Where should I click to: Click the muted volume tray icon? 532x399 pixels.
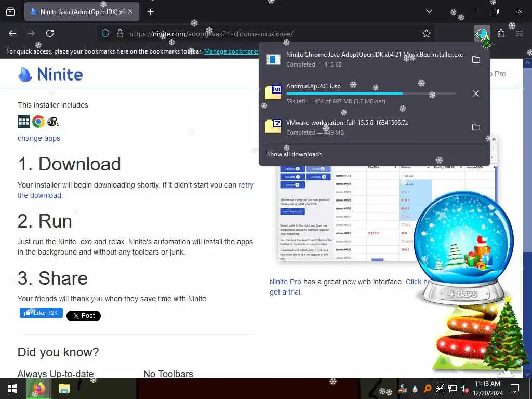[x=464, y=389]
